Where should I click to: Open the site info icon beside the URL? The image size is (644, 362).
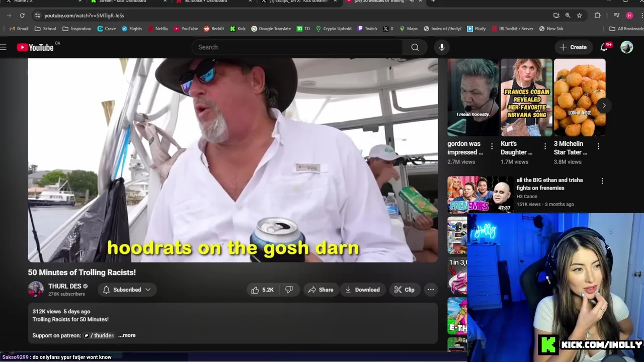click(37, 16)
